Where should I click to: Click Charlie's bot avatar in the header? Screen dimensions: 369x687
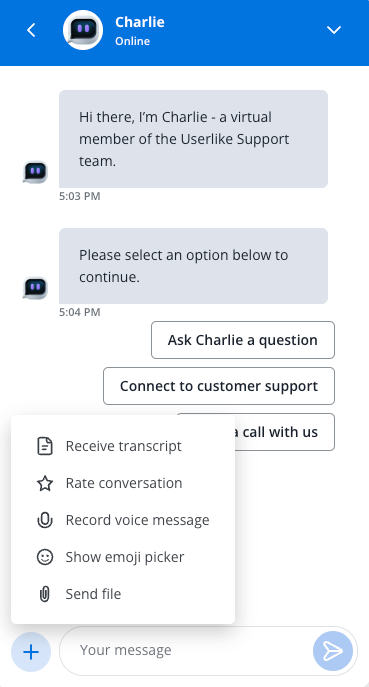click(x=83, y=30)
